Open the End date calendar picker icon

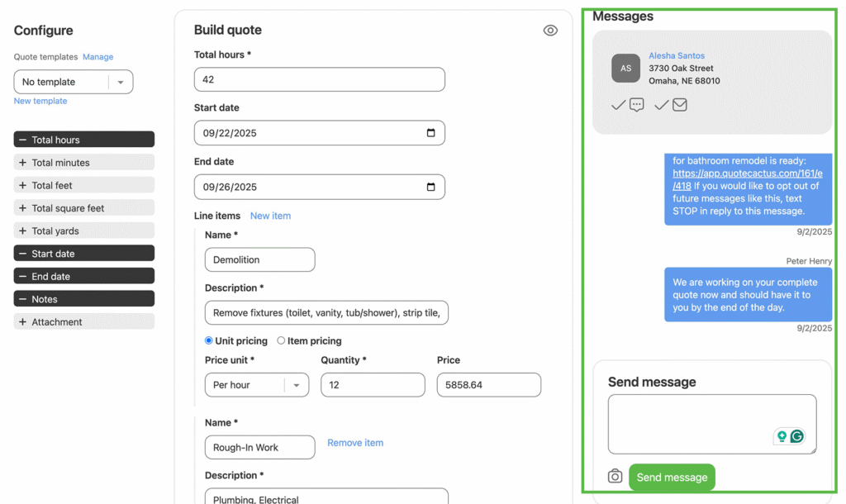point(430,187)
